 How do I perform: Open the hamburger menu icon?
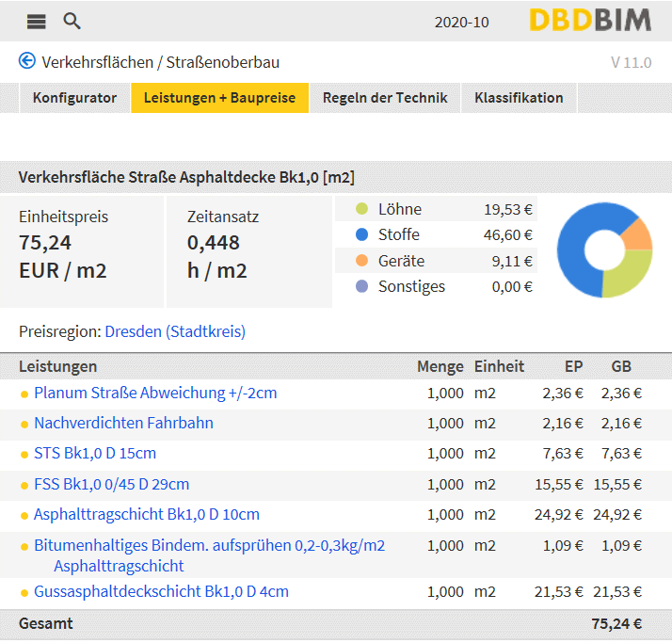pos(36,22)
